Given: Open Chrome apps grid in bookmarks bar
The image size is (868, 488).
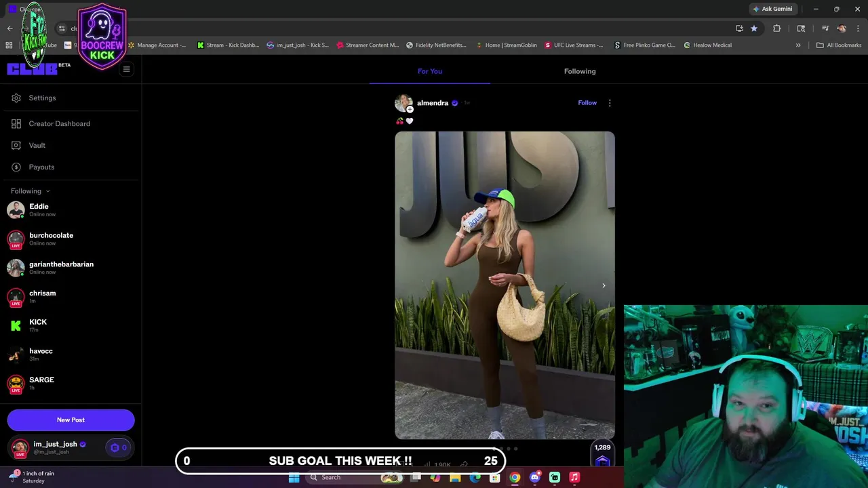Looking at the screenshot, I should tap(9, 45).
